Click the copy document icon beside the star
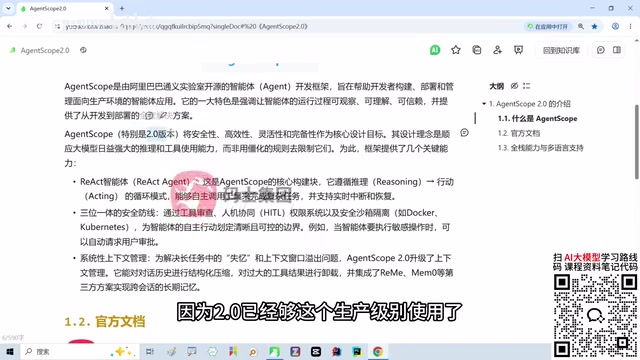This screenshot has width=640, height=360. point(476,50)
